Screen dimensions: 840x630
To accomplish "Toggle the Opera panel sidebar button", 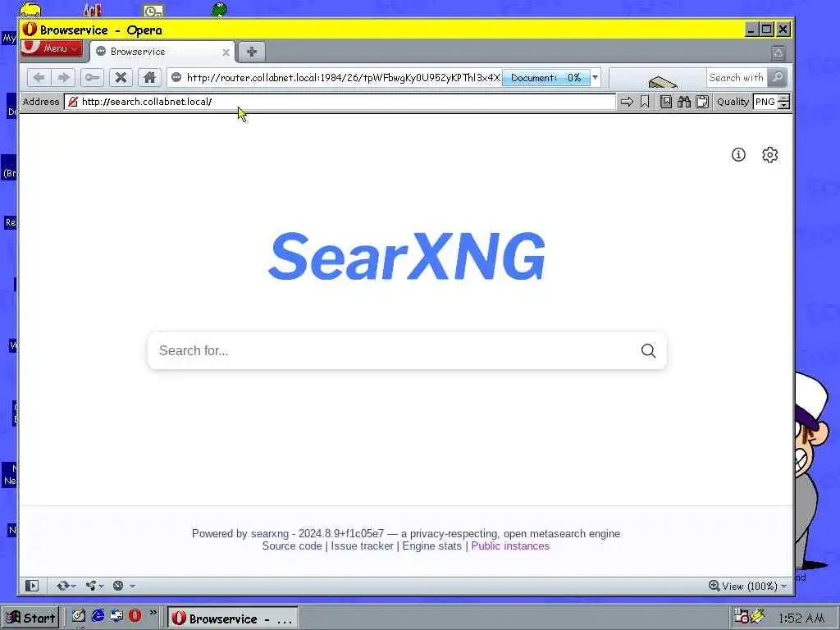I will (32, 586).
